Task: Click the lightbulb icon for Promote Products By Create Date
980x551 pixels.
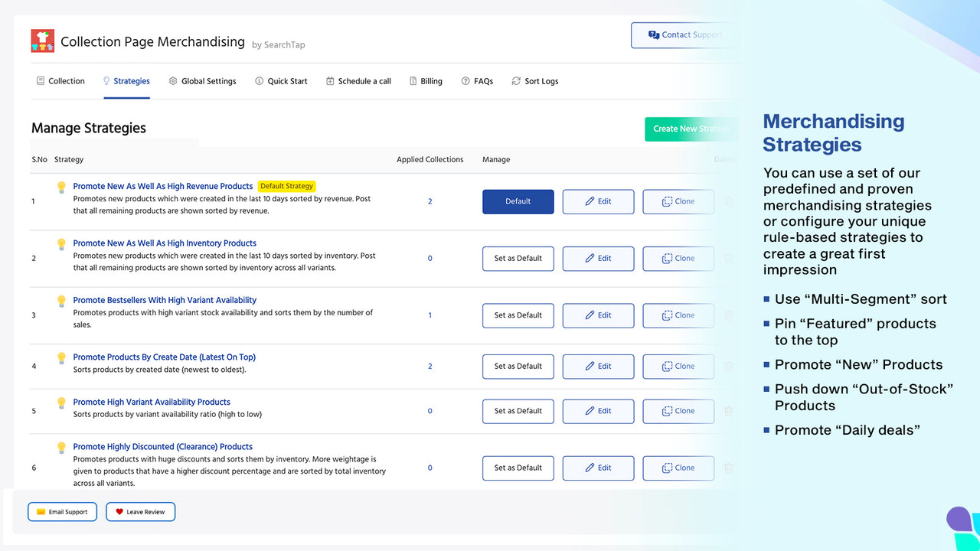Action: (x=62, y=358)
